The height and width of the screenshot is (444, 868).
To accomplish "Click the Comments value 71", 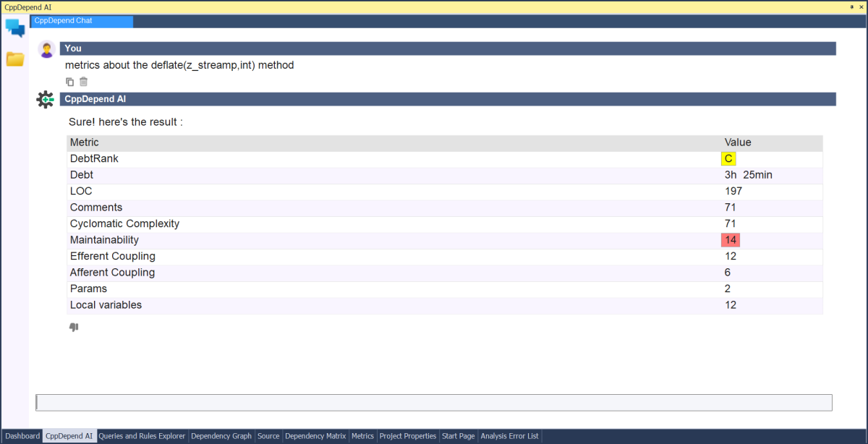I will point(731,208).
